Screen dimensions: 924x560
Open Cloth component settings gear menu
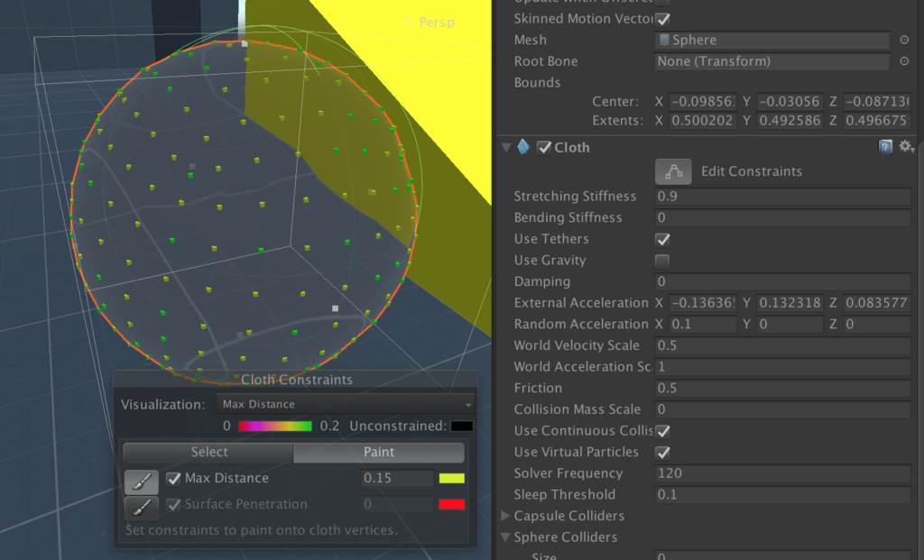906,147
